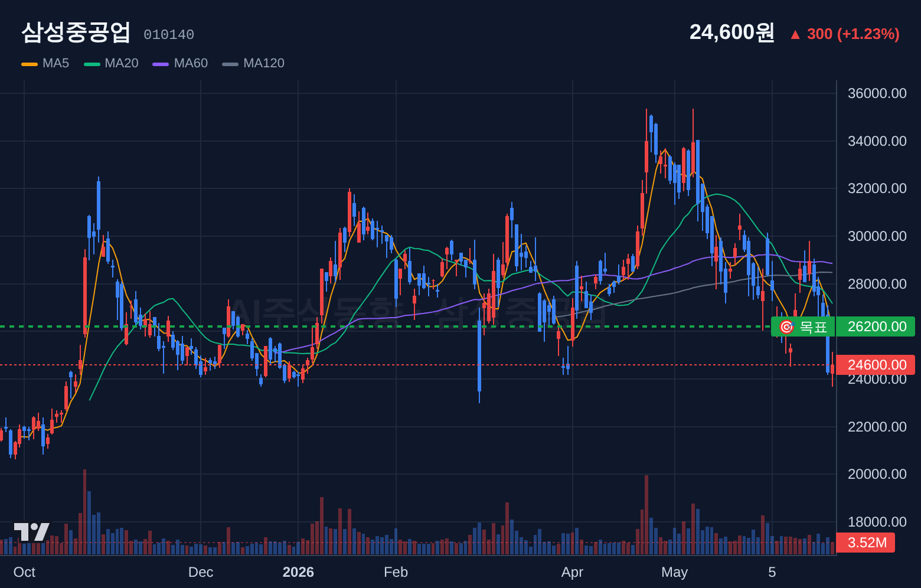Click the 24600.00 current price label
The height and width of the screenshot is (588, 921).
click(x=876, y=365)
